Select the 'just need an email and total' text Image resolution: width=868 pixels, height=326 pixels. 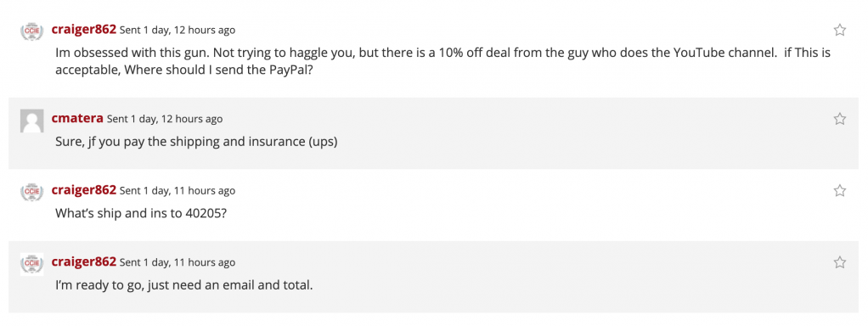[230, 286]
